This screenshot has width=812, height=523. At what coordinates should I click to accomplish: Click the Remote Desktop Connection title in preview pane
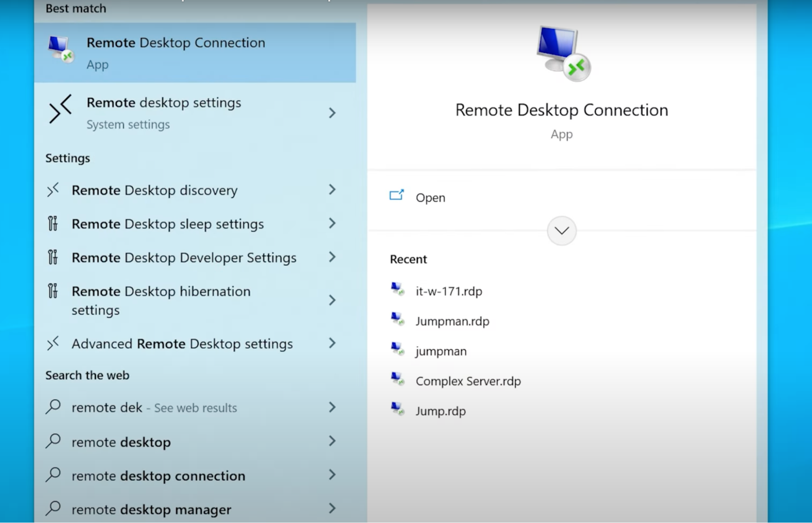[562, 110]
